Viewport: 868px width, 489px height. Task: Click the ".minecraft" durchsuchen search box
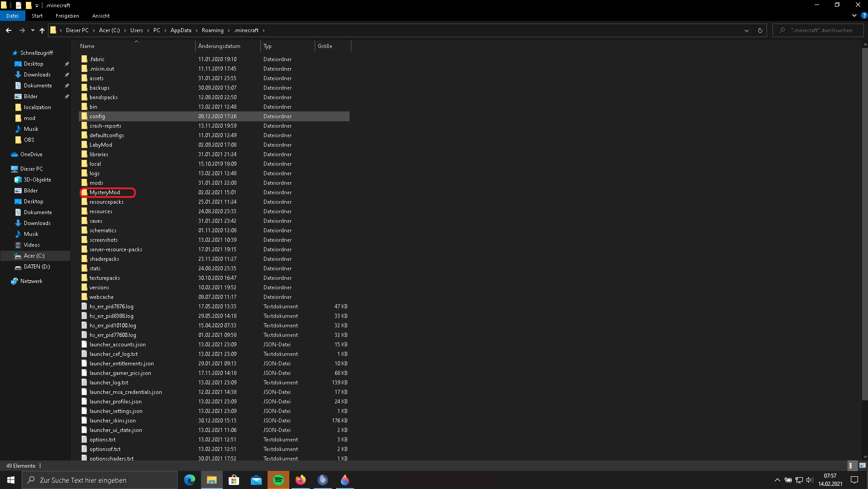pyautogui.click(x=820, y=30)
